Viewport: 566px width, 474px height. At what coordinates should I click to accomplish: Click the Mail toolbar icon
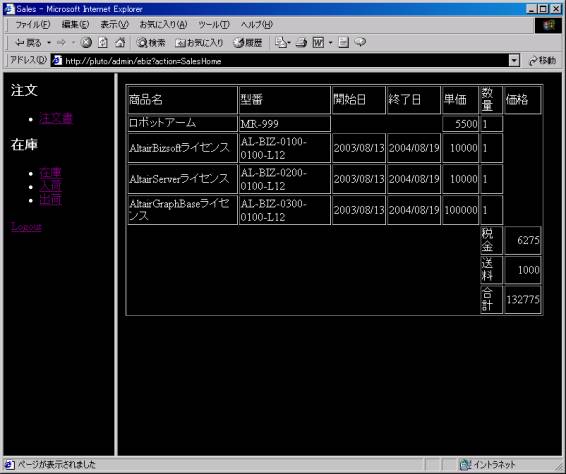[281, 43]
